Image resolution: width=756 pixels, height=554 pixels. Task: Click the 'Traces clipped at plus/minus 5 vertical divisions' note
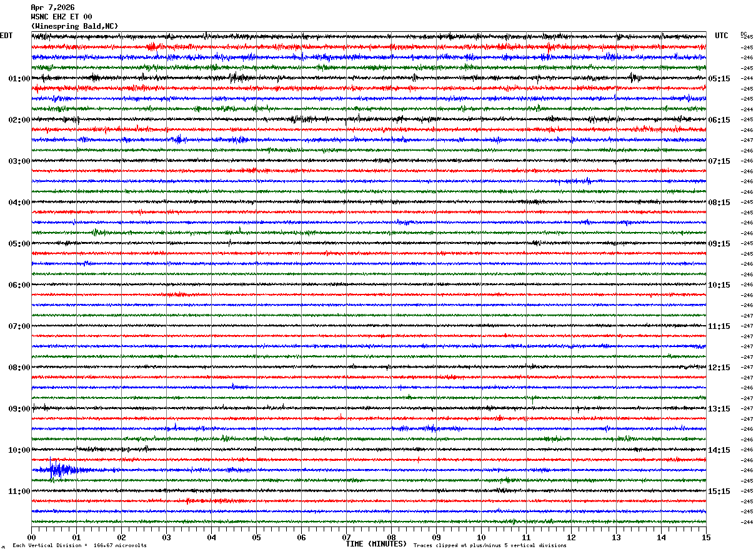click(490, 546)
